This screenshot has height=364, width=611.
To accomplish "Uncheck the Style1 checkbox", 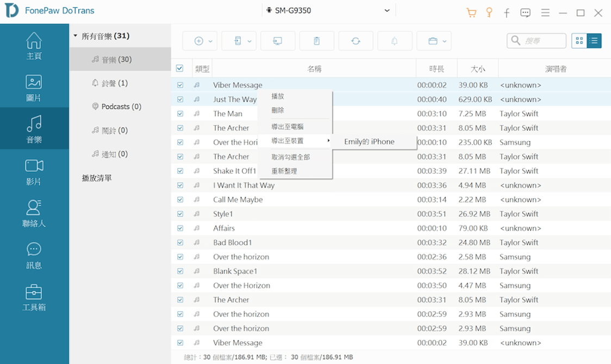I will (x=180, y=214).
